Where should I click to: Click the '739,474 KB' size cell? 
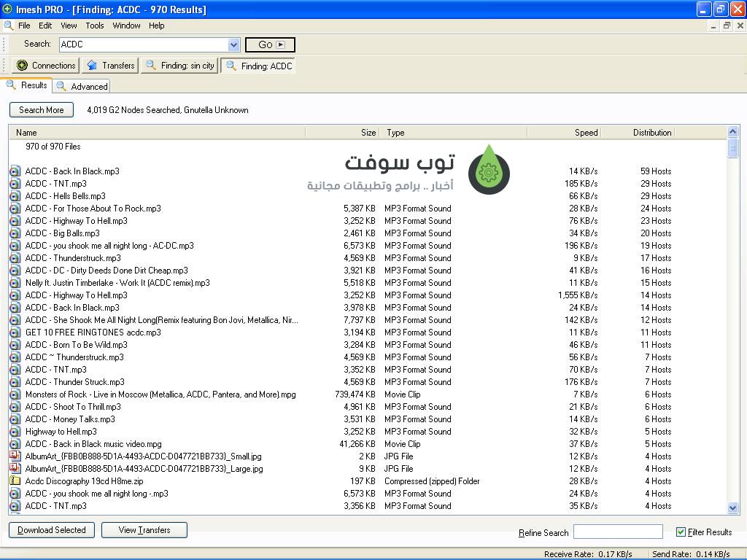point(355,394)
